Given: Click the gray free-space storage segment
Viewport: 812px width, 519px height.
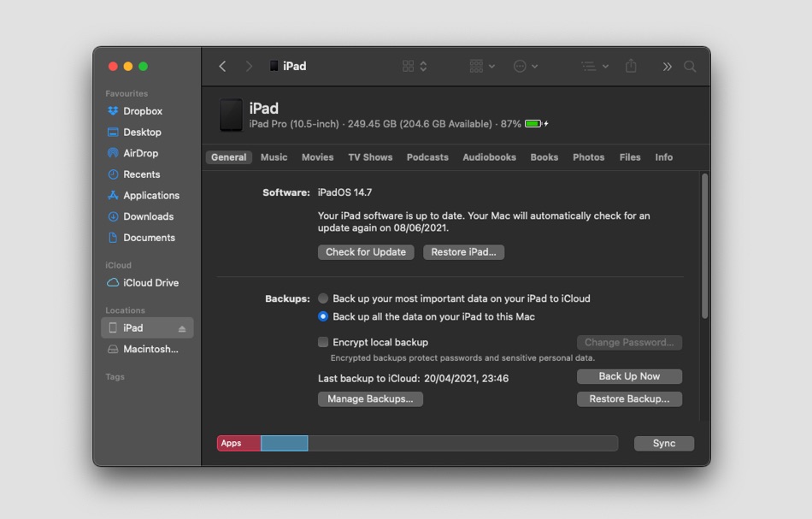Looking at the screenshot, I should [x=463, y=444].
